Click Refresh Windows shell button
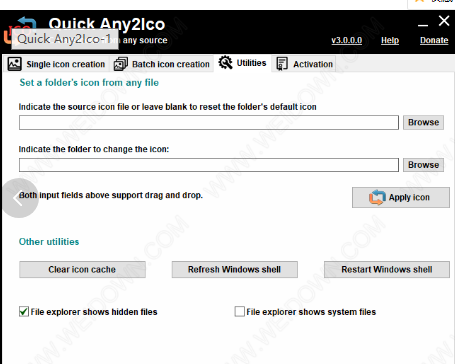This screenshot has width=455, height=364. (x=235, y=269)
